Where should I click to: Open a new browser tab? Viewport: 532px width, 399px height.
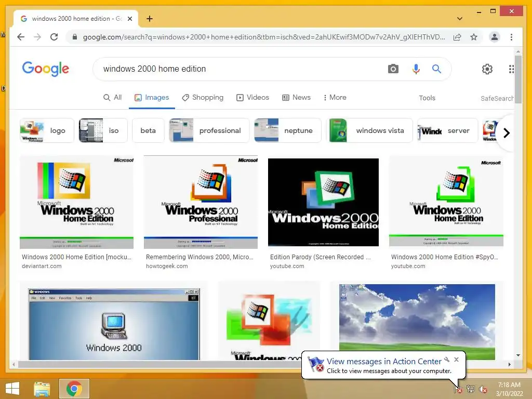pyautogui.click(x=149, y=19)
